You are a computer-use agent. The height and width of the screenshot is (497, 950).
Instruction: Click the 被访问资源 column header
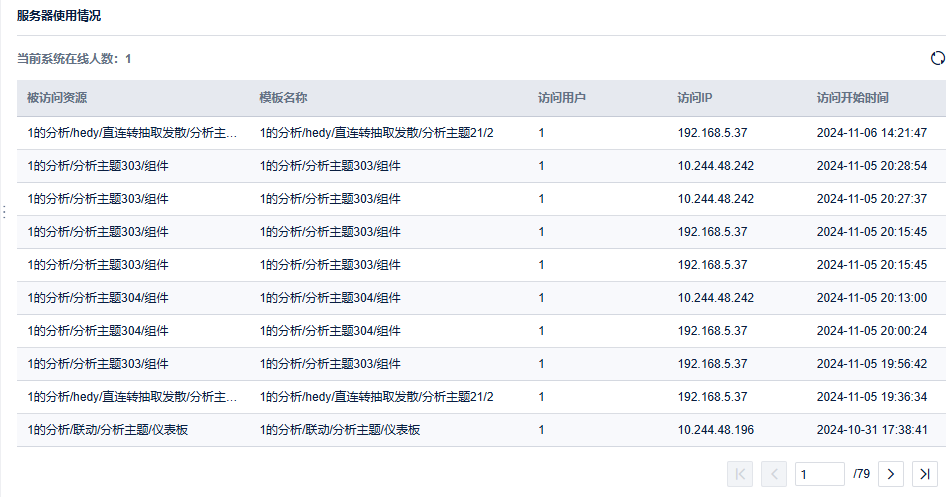point(57,98)
